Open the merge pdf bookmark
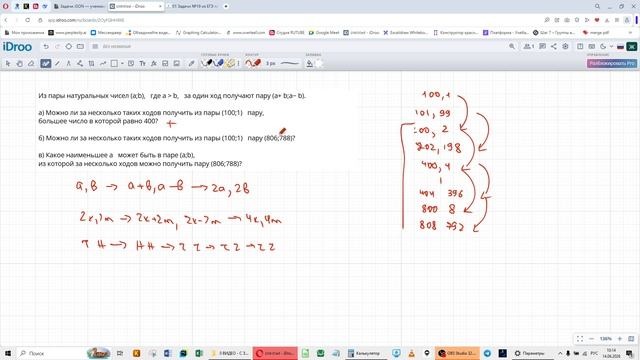The image size is (640, 360). pos(596,32)
